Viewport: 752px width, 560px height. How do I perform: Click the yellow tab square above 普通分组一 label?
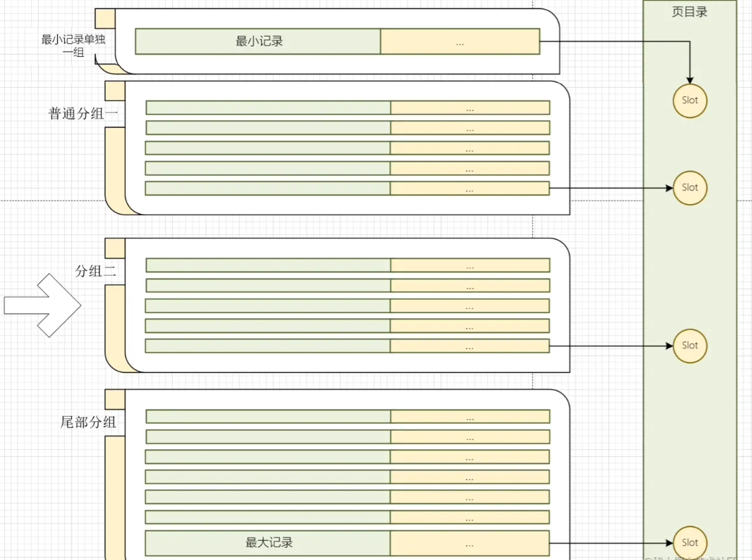click(x=115, y=91)
